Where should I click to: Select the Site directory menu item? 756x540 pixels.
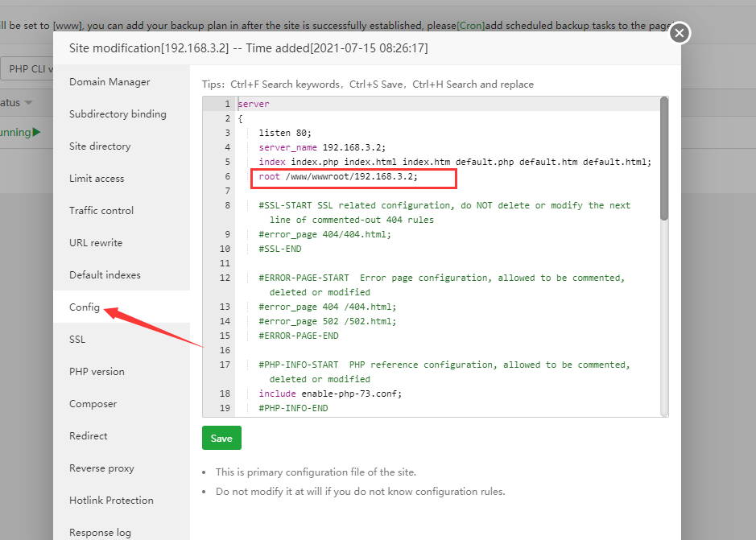(x=100, y=146)
